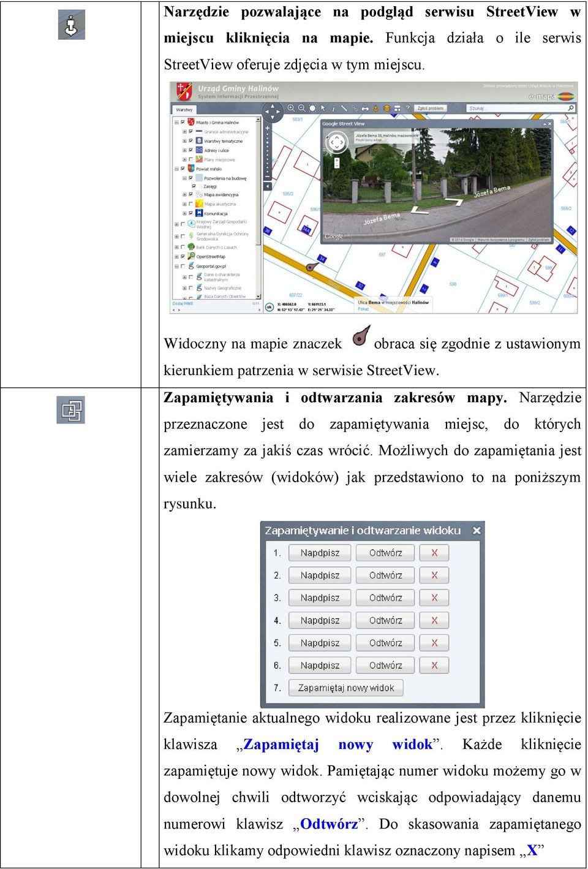This screenshot has width=588, height=869.
Task: Click the StreetView direction marker on the map
Action: [312, 267]
